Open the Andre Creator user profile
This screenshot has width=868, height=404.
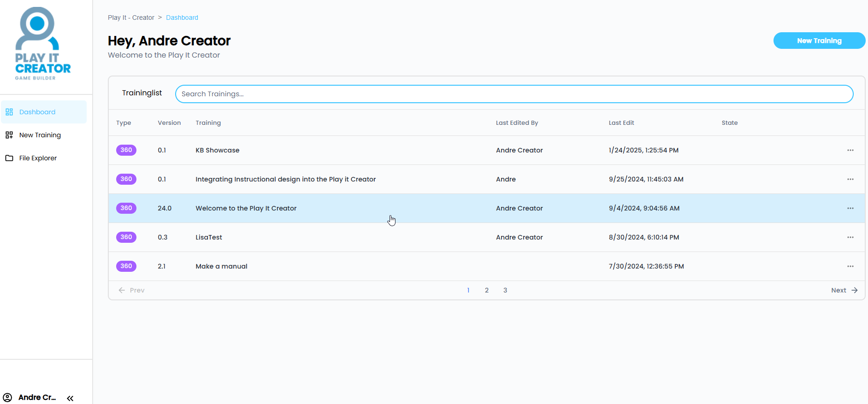click(x=30, y=398)
